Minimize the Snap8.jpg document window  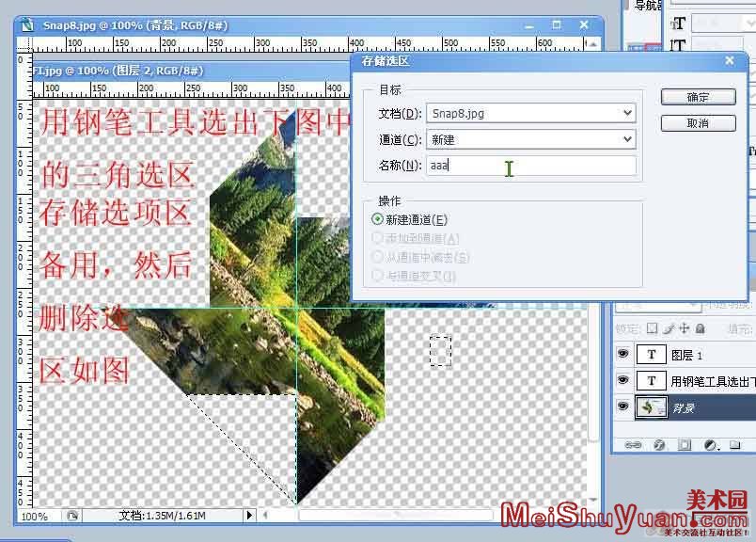click(x=528, y=25)
